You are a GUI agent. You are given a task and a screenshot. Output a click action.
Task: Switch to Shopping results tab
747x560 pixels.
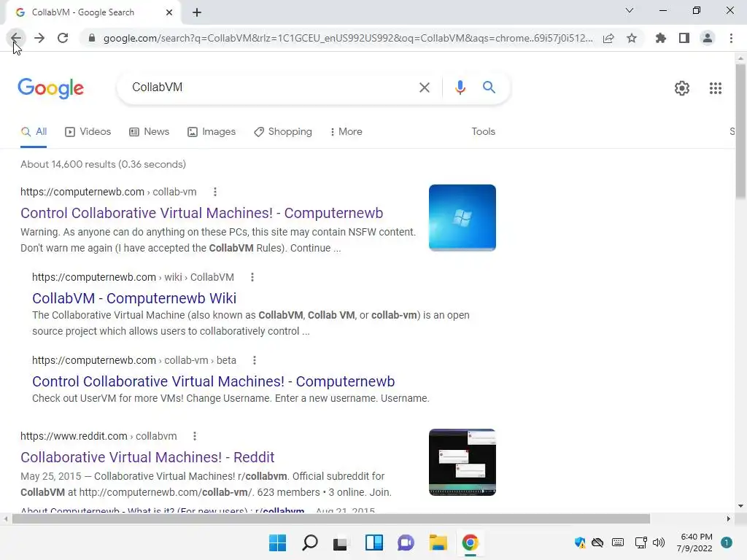(x=283, y=132)
